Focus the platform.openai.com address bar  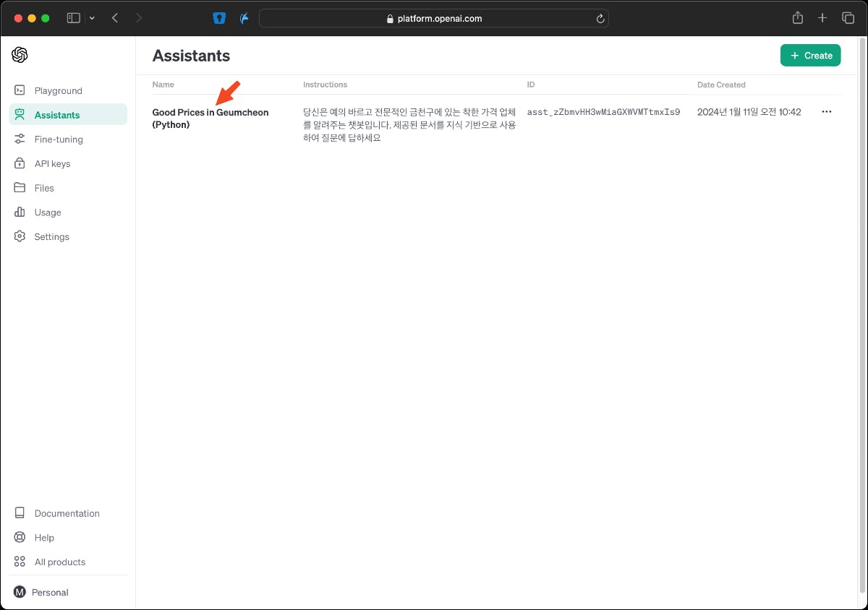[434, 19]
